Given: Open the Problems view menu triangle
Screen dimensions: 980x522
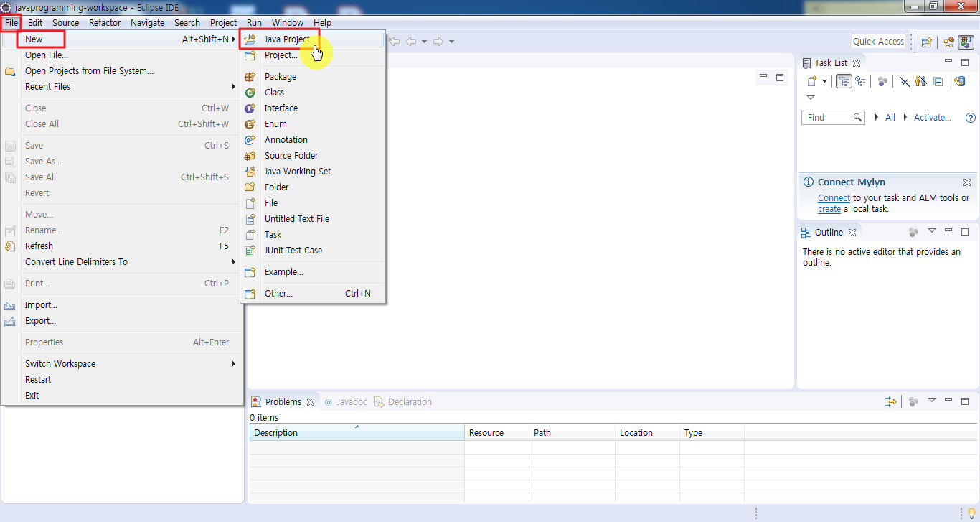Looking at the screenshot, I should point(932,400).
